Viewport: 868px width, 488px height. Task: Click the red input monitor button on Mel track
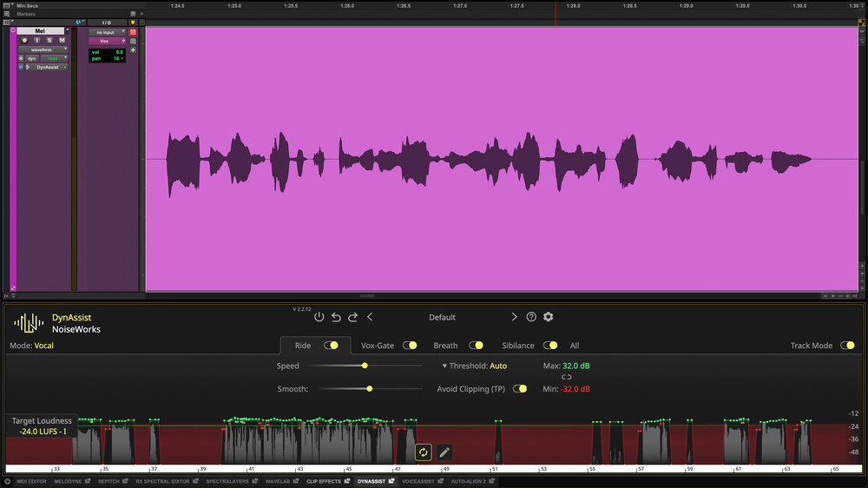click(133, 32)
